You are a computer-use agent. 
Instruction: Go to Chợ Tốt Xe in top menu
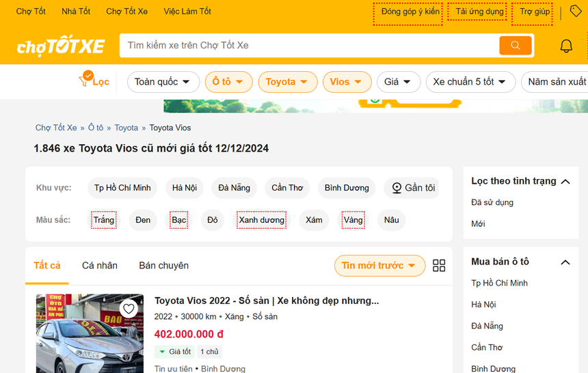[x=126, y=11]
